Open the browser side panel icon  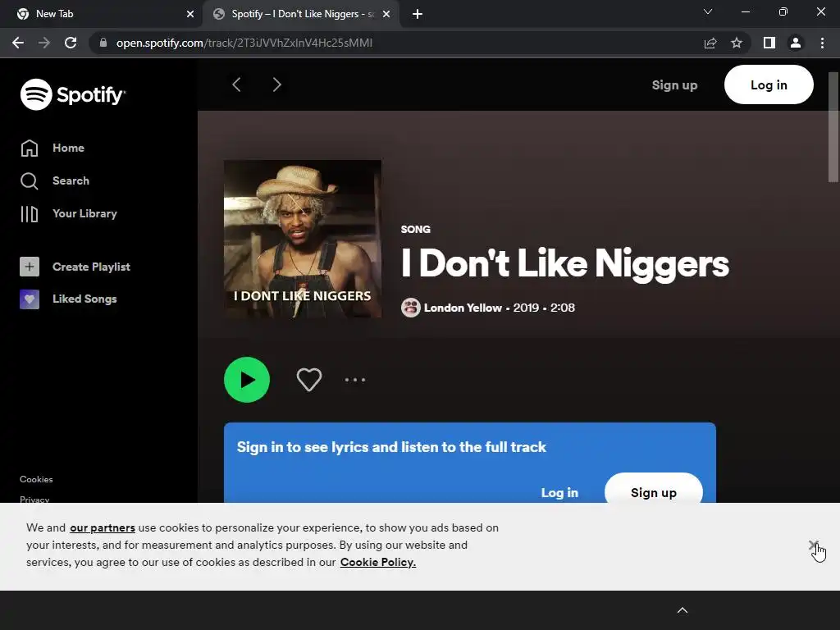tap(769, 43)
